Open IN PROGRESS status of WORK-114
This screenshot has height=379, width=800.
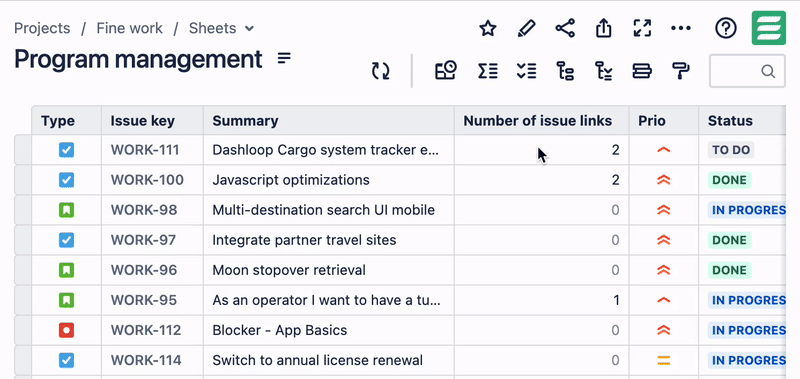(x=747, y=361)
